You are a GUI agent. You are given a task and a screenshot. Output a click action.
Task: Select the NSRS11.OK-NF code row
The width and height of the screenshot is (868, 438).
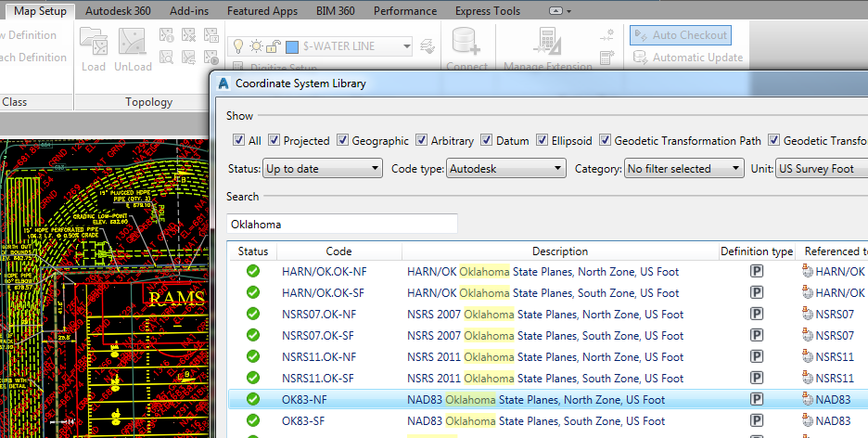coord(319,356)
